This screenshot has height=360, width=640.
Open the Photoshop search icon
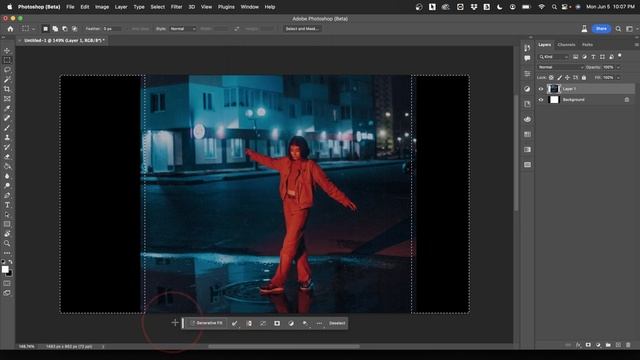click(618, 29)
